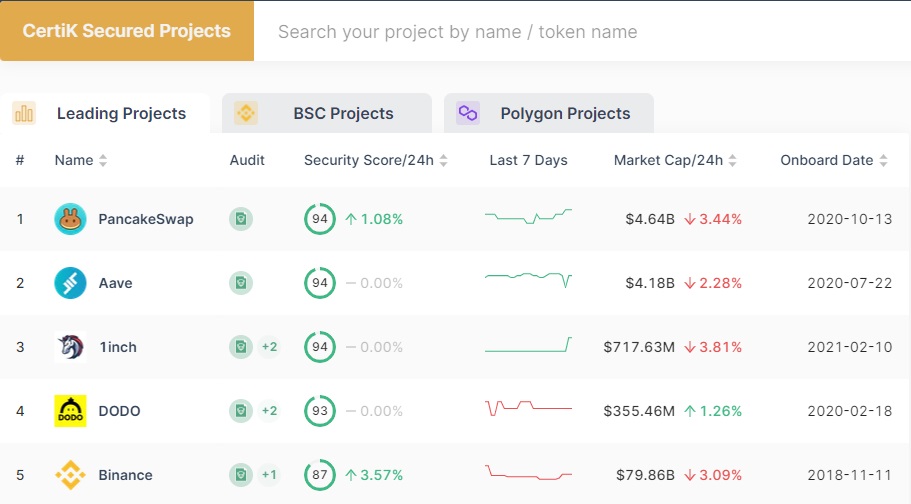Open Binance audit shield icon

click(x=241, y=475)
